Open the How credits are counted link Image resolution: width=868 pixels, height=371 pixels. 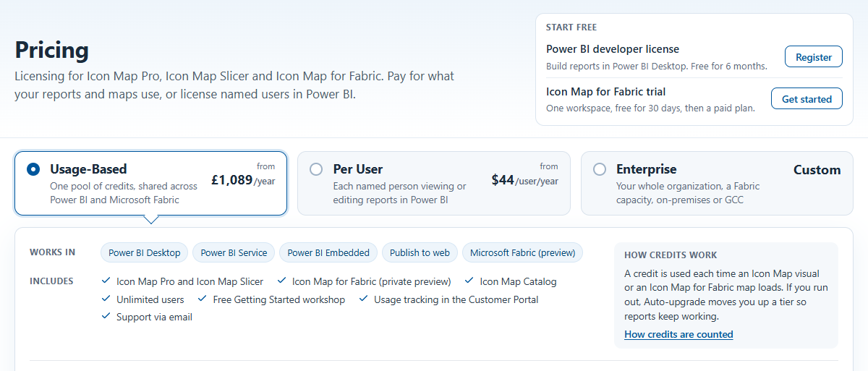pyautogui.click(x=678, y=334)
